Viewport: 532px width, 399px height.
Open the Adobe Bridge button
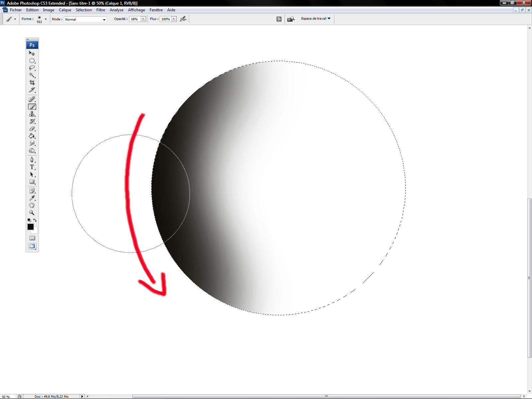point(291,19)
